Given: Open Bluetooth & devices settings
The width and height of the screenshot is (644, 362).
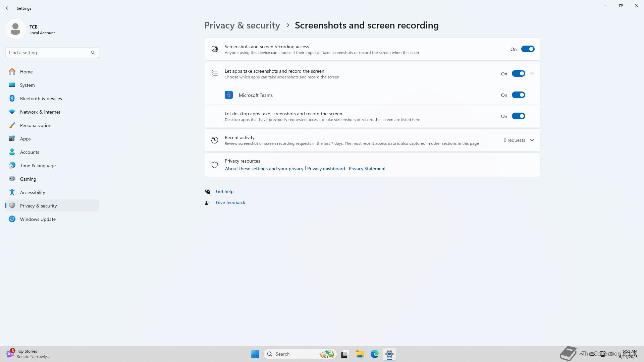Looking at the screenshot, I should pyautogui.click(x=41, y=99).
